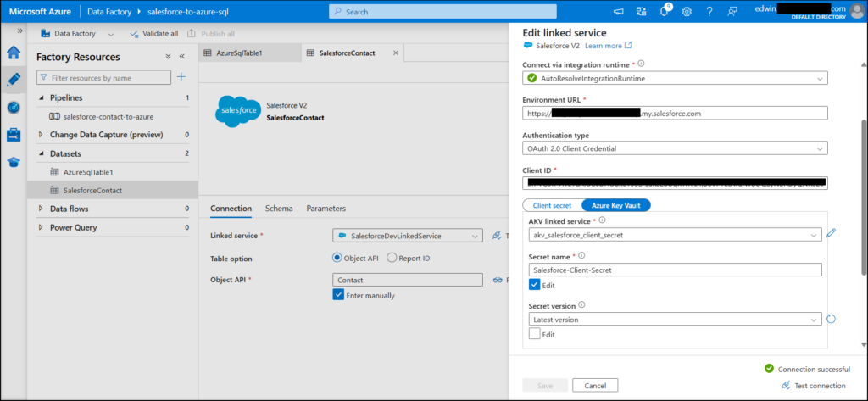This screenshot has width=868, height=401.
Task: Click the Microsoft Azure home link
Action: [x=40, y=11]
